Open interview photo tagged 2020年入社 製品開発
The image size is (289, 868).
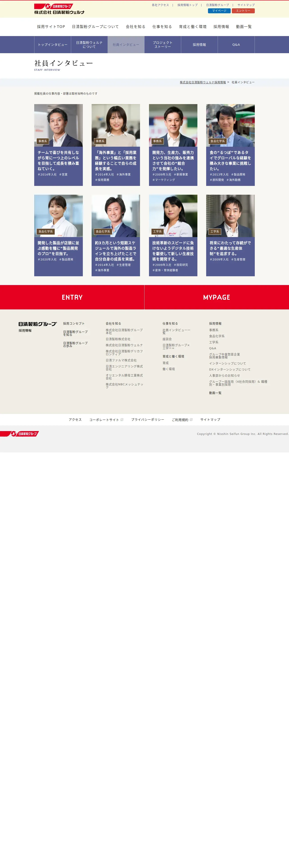[x=58, y=216]
